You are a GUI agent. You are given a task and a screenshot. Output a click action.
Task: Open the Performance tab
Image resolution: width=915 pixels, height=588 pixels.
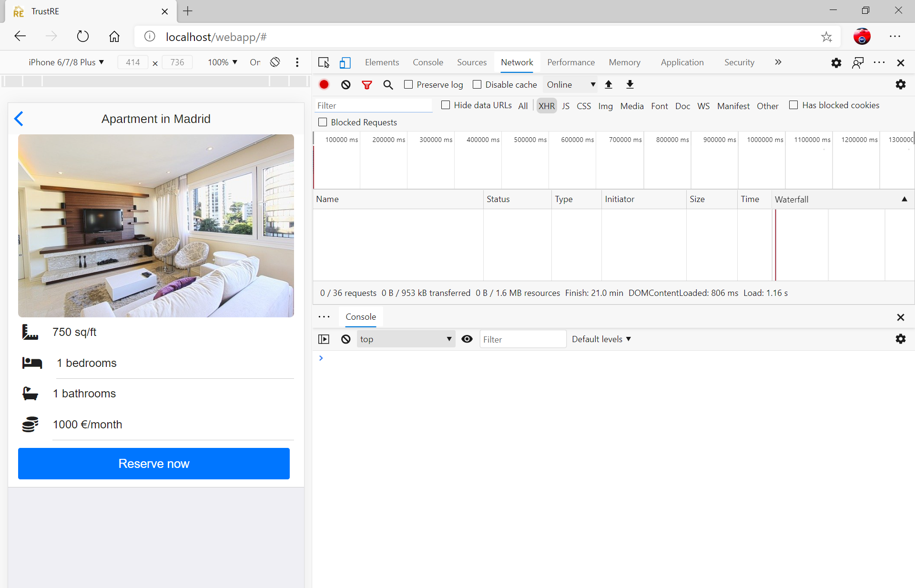coord(570,62)
